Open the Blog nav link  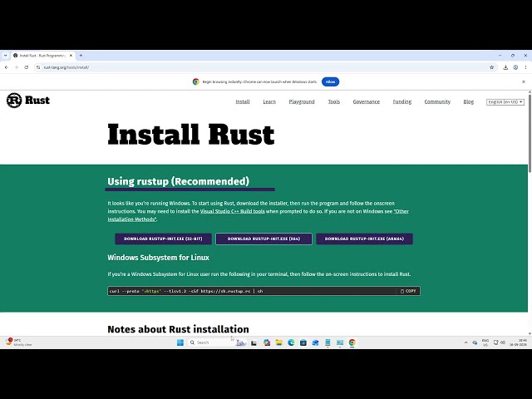pyautogui.click(x=469, y=101)
